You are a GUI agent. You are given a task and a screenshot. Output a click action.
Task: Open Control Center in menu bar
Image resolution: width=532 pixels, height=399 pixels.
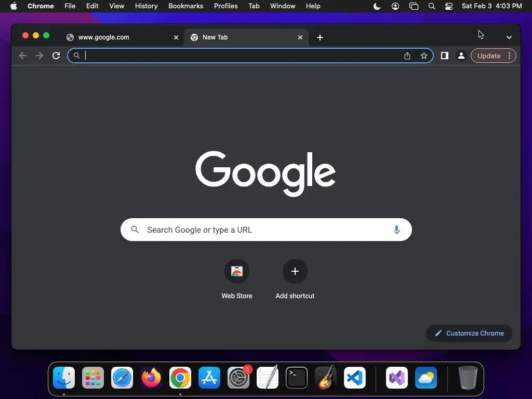point(448,6)
